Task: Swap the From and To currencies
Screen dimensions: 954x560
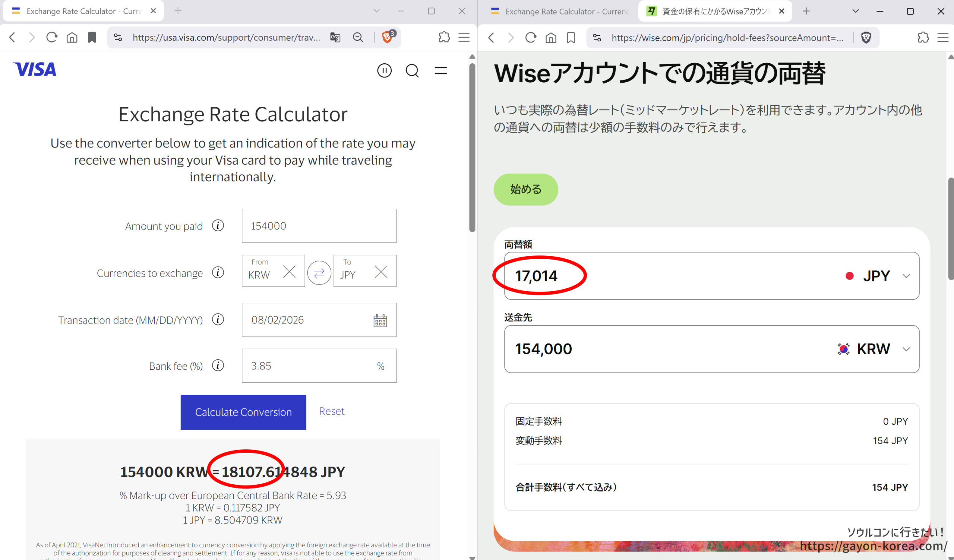Action: (x=319, y=273)
